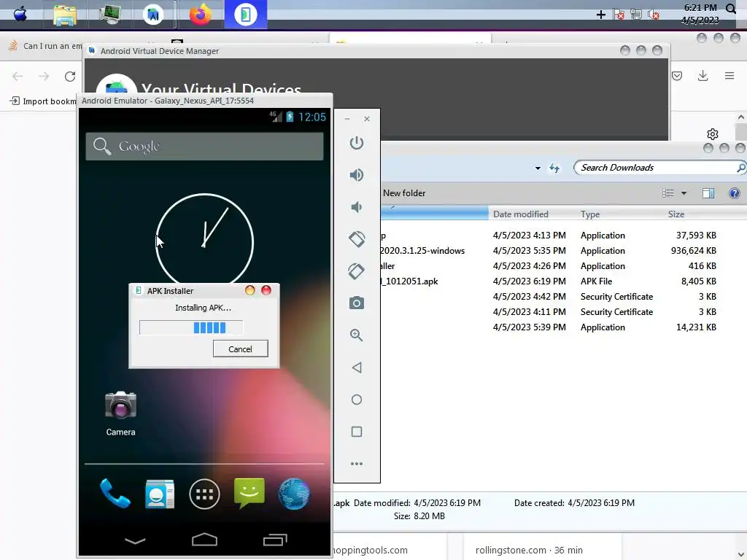
Task: Click New folder in Downloads window
Action: click(x=404, y=192)
